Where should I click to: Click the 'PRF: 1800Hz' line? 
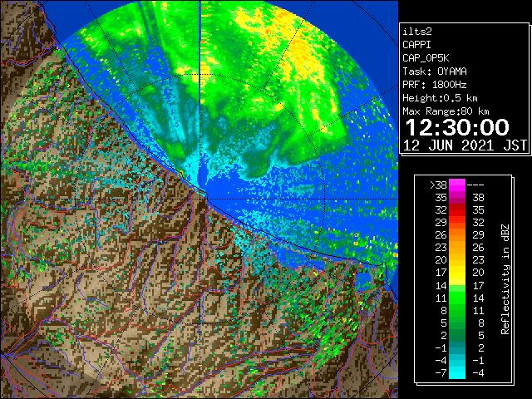click(435, 85)
